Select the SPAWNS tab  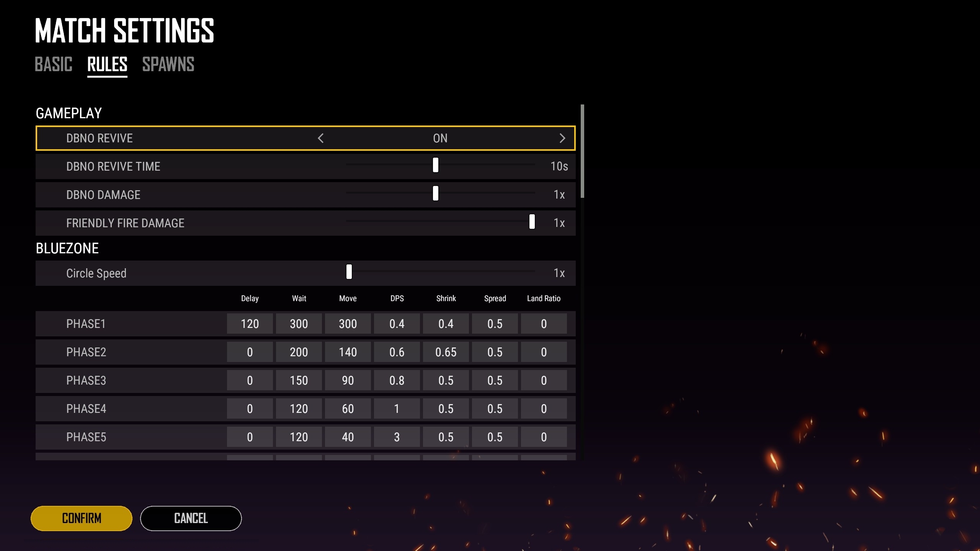pos(168,65)
